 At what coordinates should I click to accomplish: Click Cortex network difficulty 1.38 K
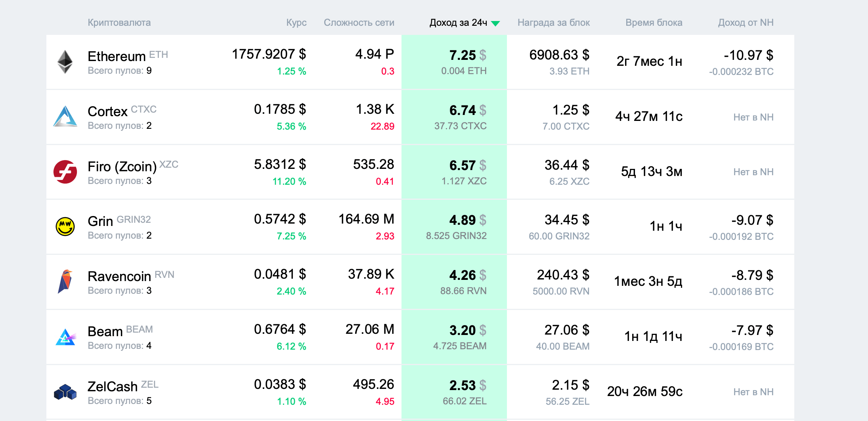[x=375, y=109]
